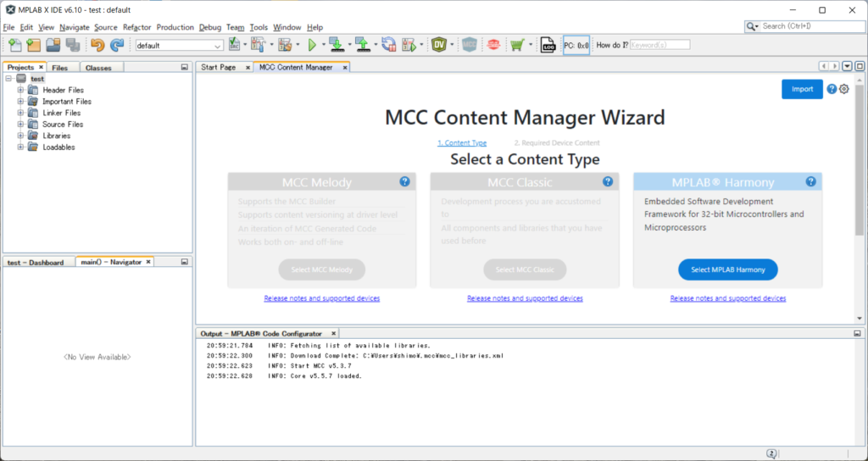868x461 pixels.
Task: Click the Open Project folder icon
Action: (54, 45)
